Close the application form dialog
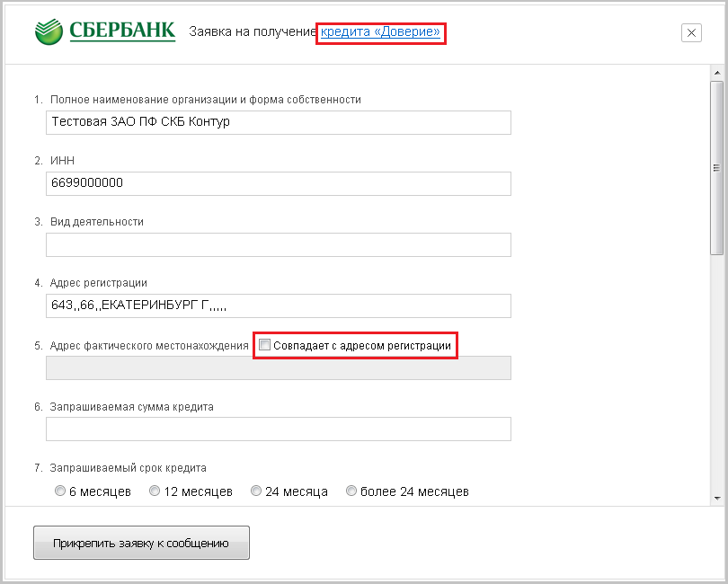The width and height of the screenshot is (728, 584). (x=691, y=33)
